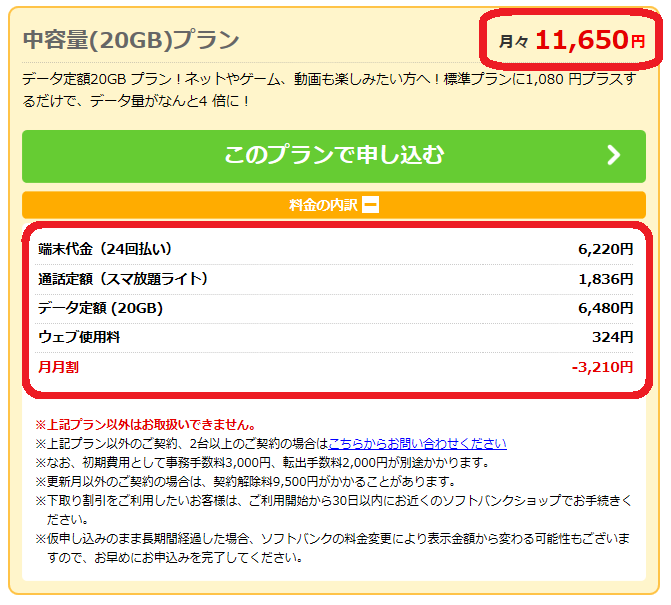Collapse 料金の内訳 using the minus icon
Viewport: 671px width, 605px height.
click(370, 206)
